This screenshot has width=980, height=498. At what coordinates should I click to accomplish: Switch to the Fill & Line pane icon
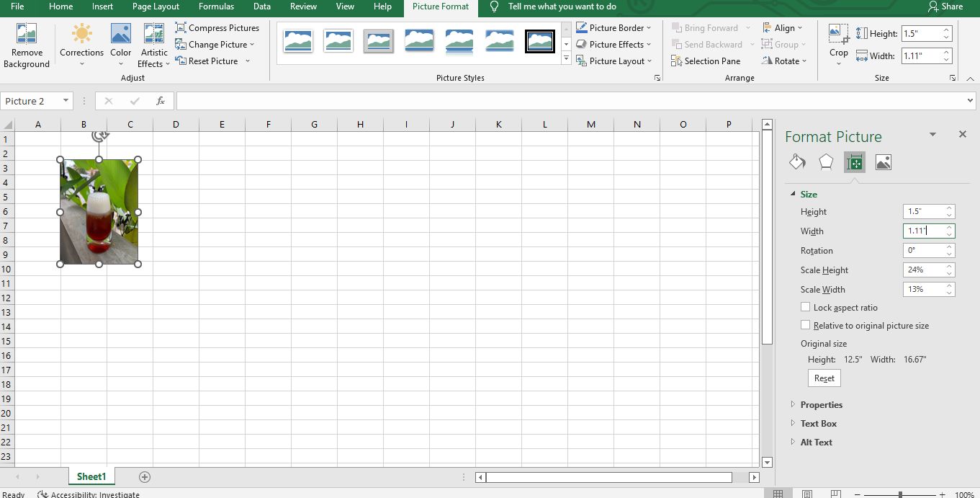796,161
